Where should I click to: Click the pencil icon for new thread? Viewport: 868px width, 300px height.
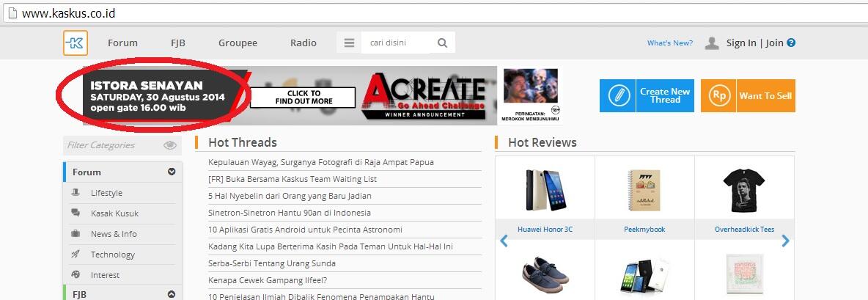click(618, 96)
